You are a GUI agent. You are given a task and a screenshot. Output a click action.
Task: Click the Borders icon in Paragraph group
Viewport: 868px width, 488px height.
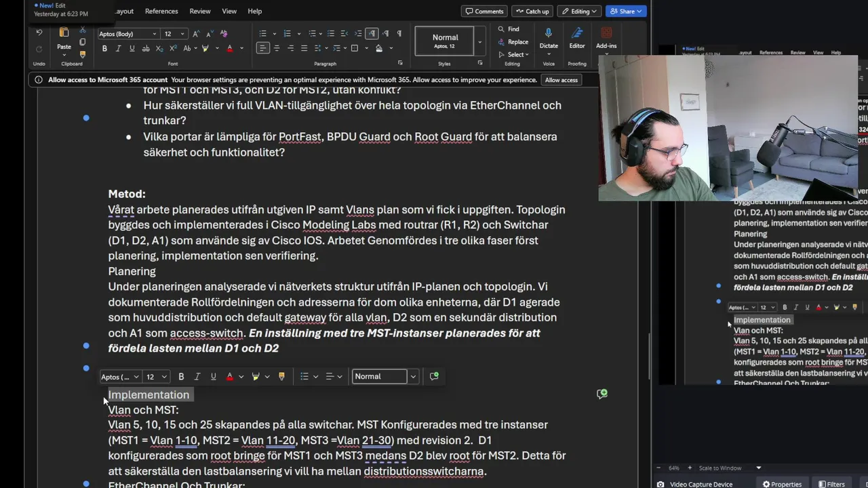tap(354, 48)
